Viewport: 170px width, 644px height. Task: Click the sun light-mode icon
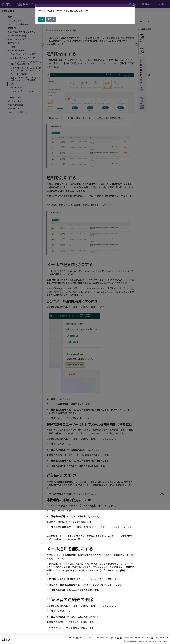click(159, 4)
